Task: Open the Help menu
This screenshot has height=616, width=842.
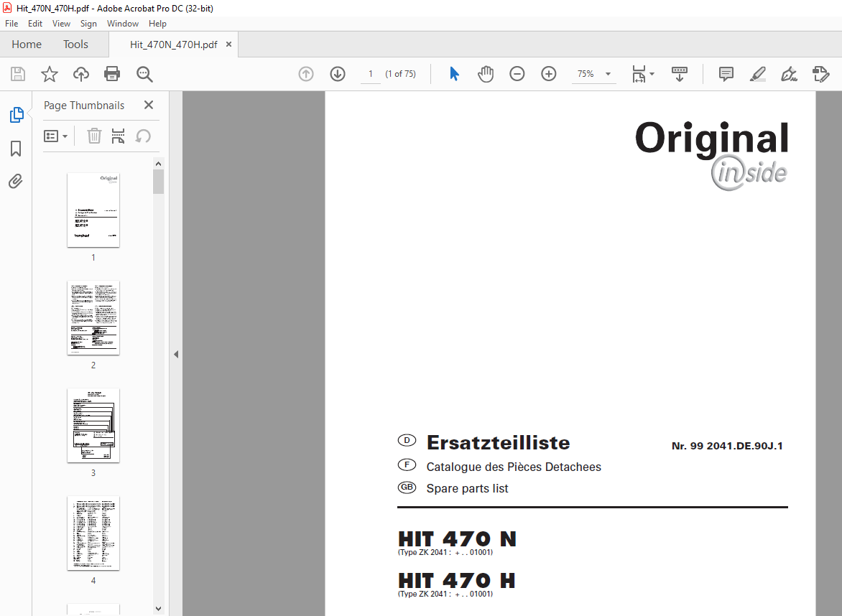Action: (x=157, y=24)
